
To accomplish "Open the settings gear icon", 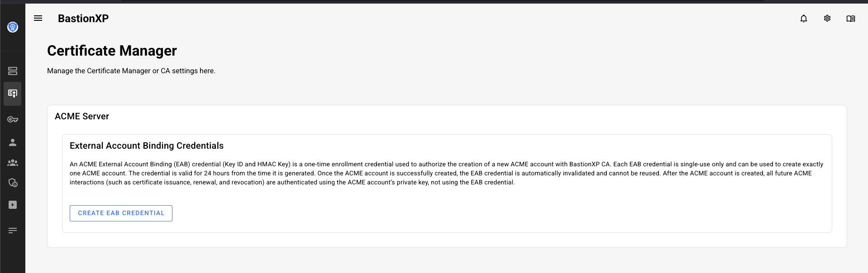I will point(827,19).
